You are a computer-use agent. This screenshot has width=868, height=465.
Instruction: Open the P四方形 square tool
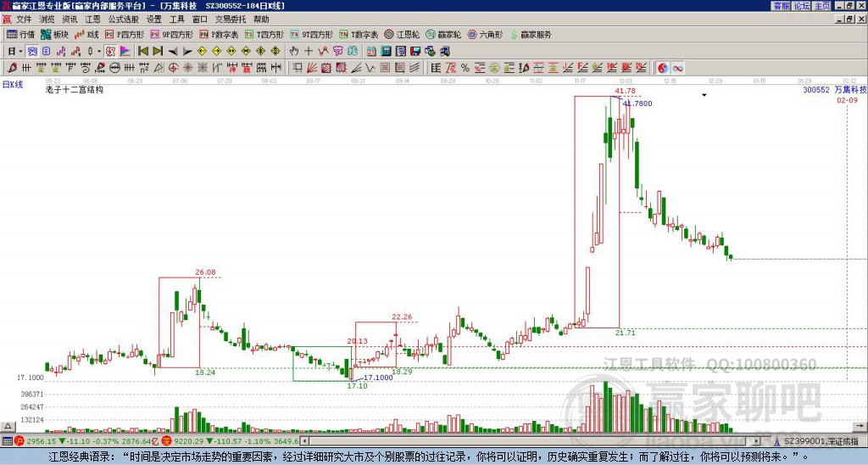point(125,34)
